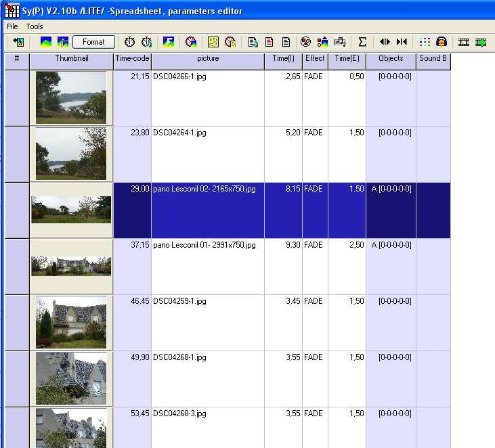Click the Effect column header
Viewport: 495px width, 448px height.
[x=315, y=61]
